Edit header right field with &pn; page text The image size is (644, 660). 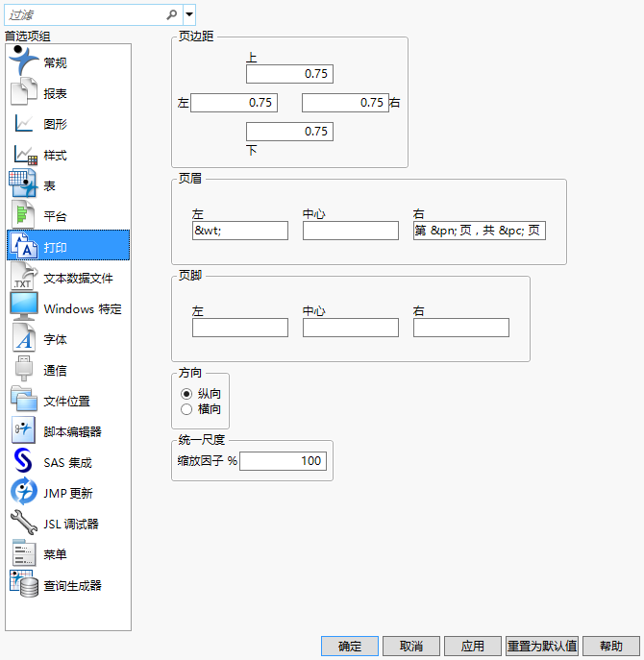click(x=480, y=231)
